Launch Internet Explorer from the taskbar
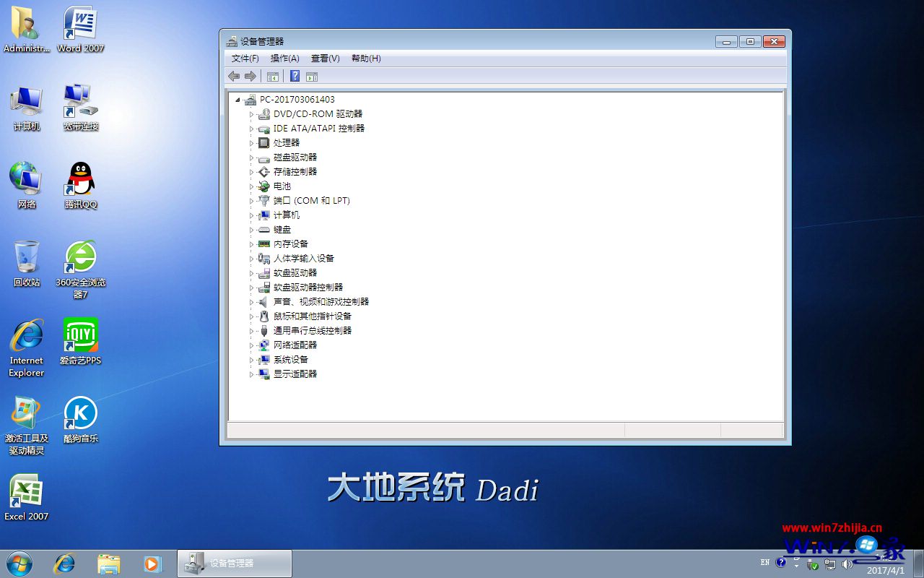 (65, 564)
